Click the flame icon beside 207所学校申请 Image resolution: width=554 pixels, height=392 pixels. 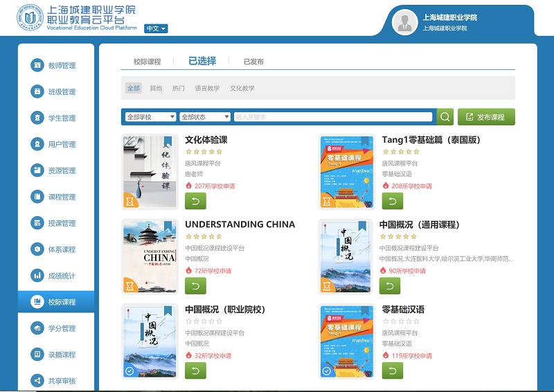[x=188, y=186]
